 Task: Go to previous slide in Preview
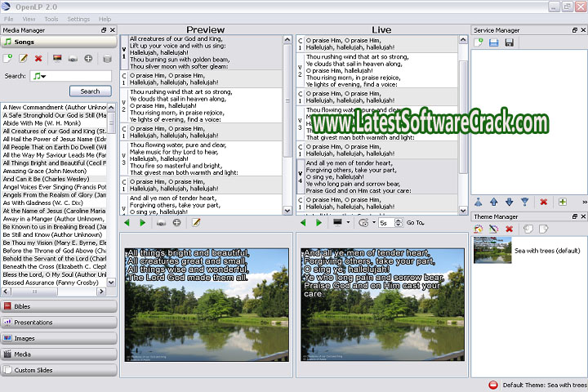click(x=127, y=222)
